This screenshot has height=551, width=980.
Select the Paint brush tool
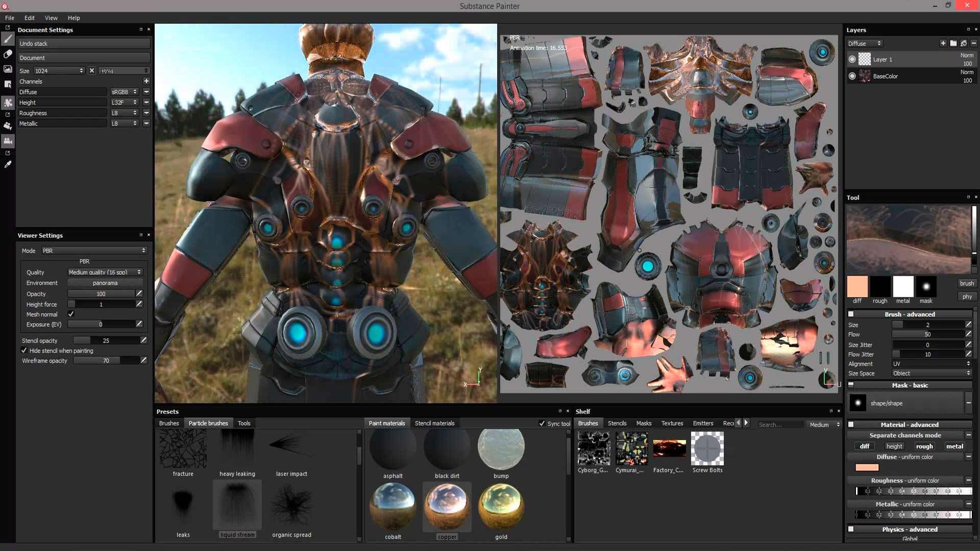[x=8, y=39]
